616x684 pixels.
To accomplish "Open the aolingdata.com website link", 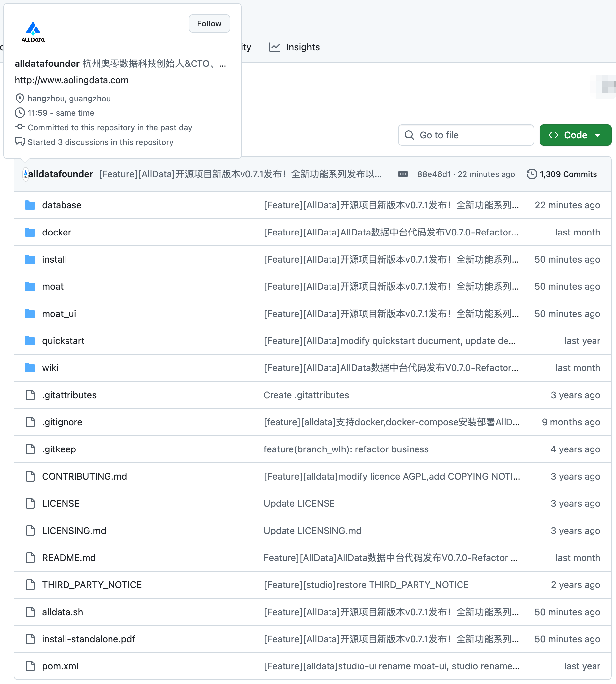I will (71, 80).
